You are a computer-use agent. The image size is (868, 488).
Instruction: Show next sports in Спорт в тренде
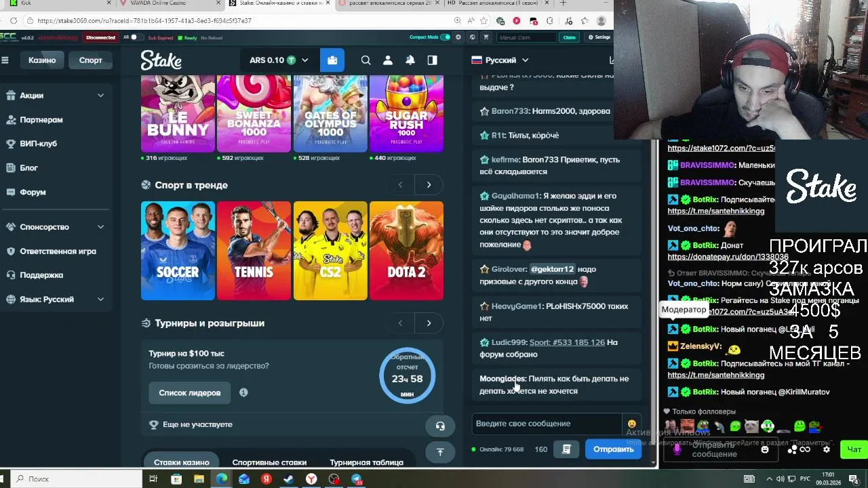[429, 185]
